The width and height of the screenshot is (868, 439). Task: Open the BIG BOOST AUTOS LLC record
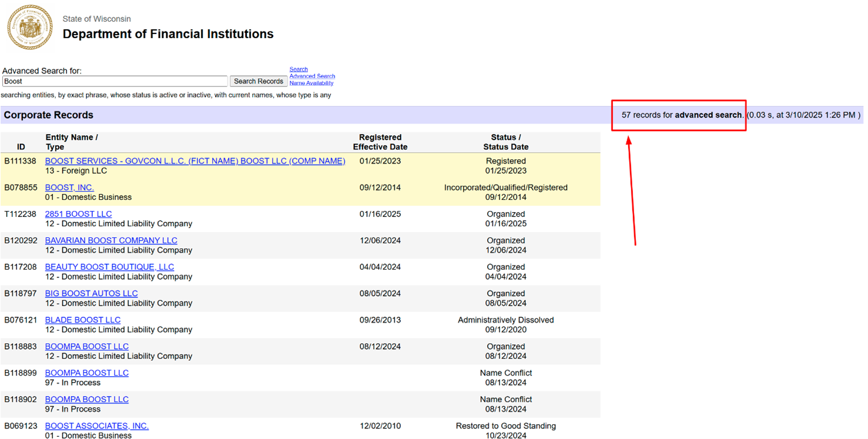91,293
